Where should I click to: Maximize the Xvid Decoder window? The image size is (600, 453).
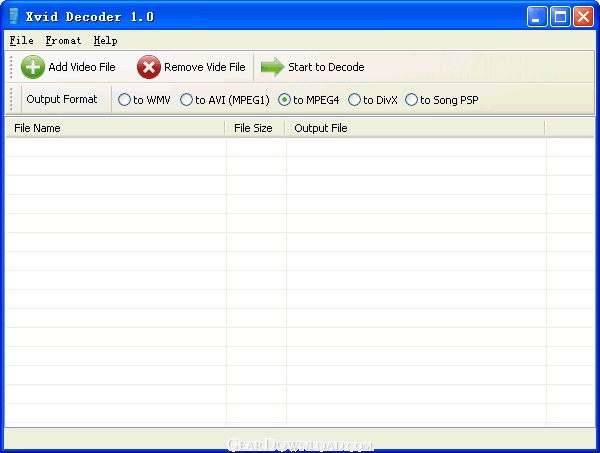pos(560,16)
